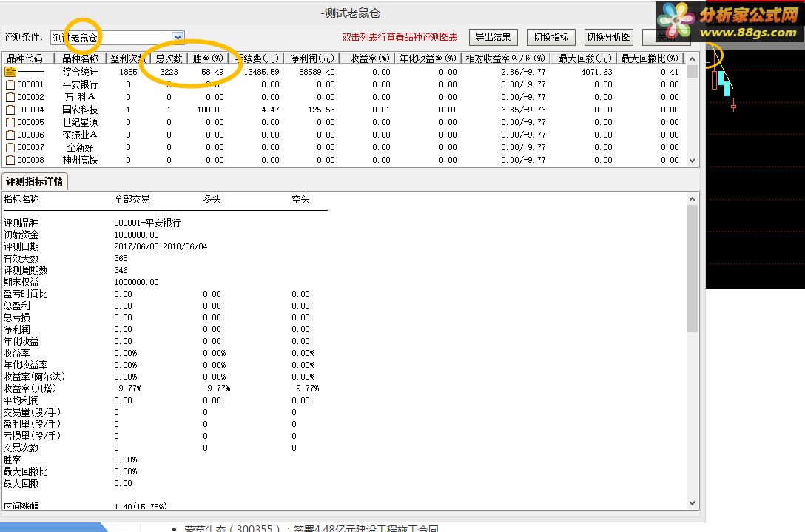Open the 评测条件 dropdown arrow
The height and width of the screenshot is (532, 805).
pos(178,37)
